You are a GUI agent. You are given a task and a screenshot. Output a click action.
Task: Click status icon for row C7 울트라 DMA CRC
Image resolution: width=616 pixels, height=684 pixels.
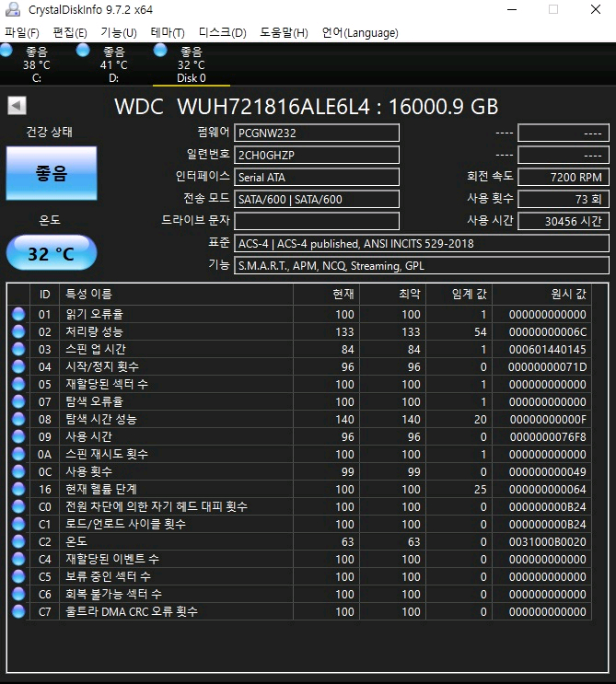pyautogui.click(x=18, y=611)
